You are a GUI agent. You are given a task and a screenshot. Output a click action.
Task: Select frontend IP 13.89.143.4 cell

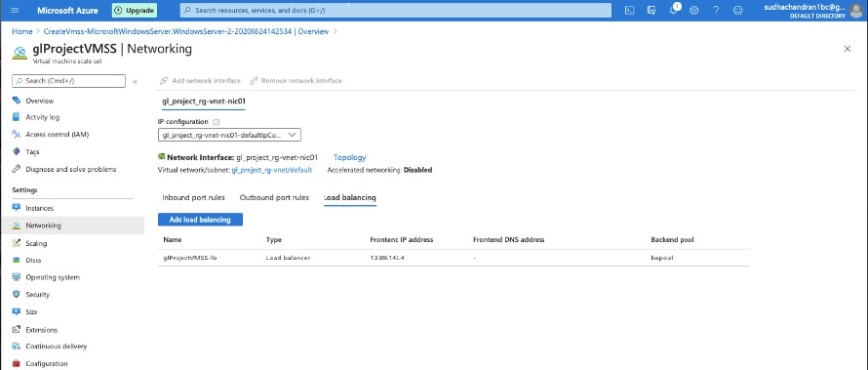click(x=388, y=259)
